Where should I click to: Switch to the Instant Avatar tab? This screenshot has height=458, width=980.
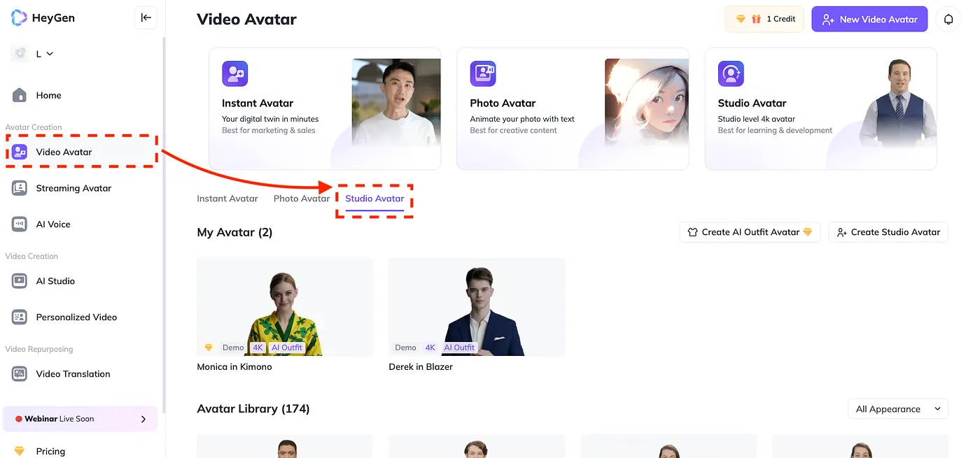(x=227, y=199)
